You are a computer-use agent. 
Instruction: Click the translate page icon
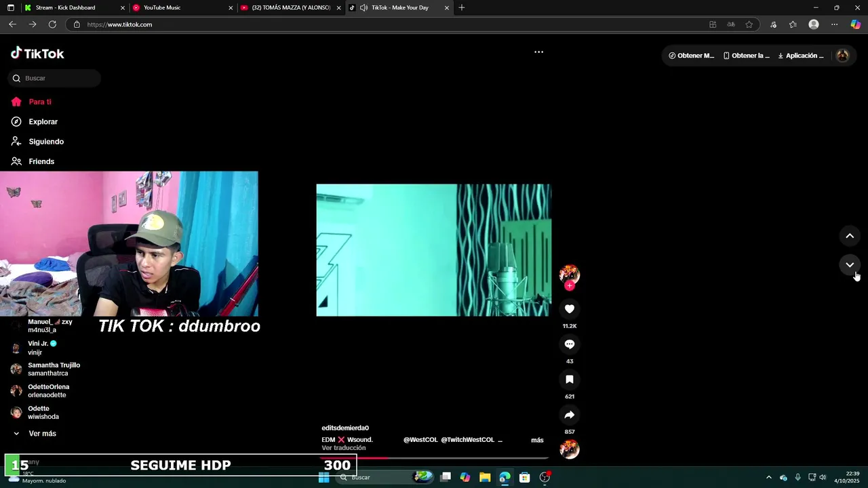[x=731, y=24]
